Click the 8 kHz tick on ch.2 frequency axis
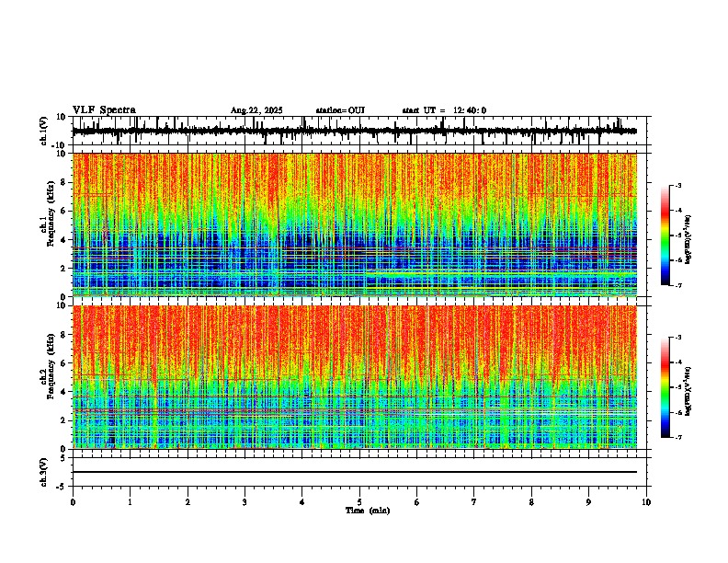Screen dimensions: 728x563 (64, 335)
